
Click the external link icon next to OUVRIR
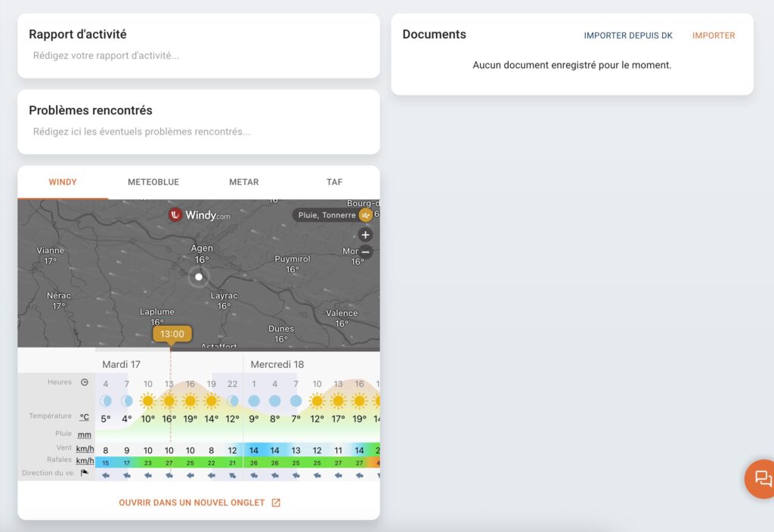click(275, 502)
